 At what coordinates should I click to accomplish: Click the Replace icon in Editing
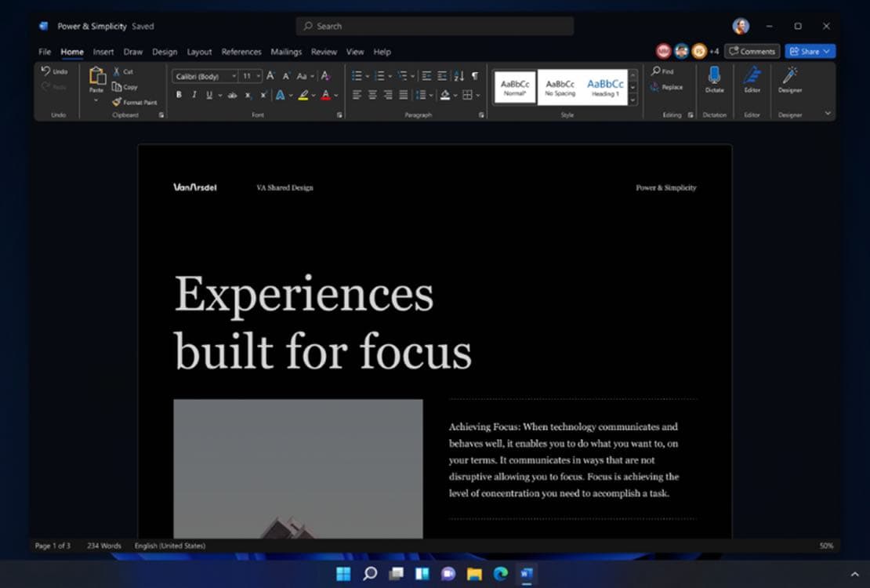pos(655,87)
